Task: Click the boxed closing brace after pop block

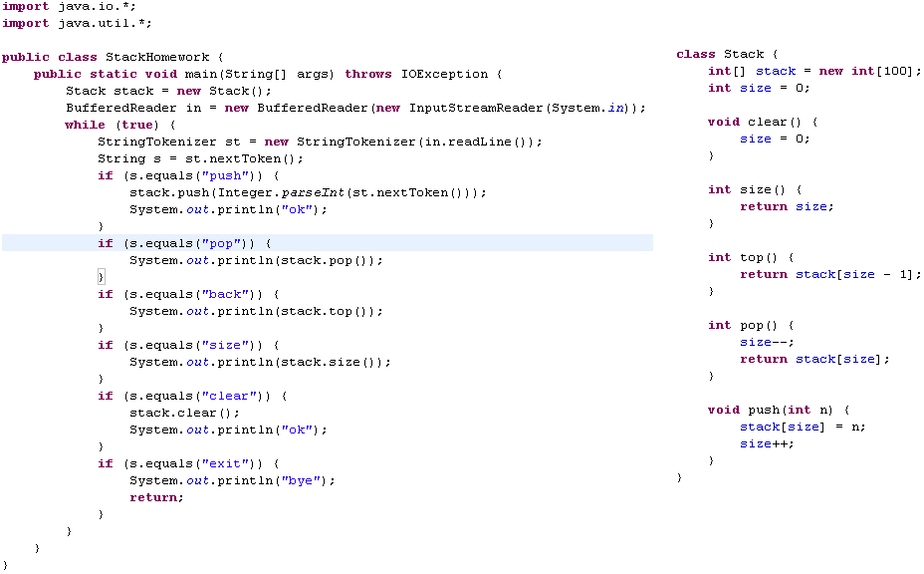Action: tap(101, 277)
